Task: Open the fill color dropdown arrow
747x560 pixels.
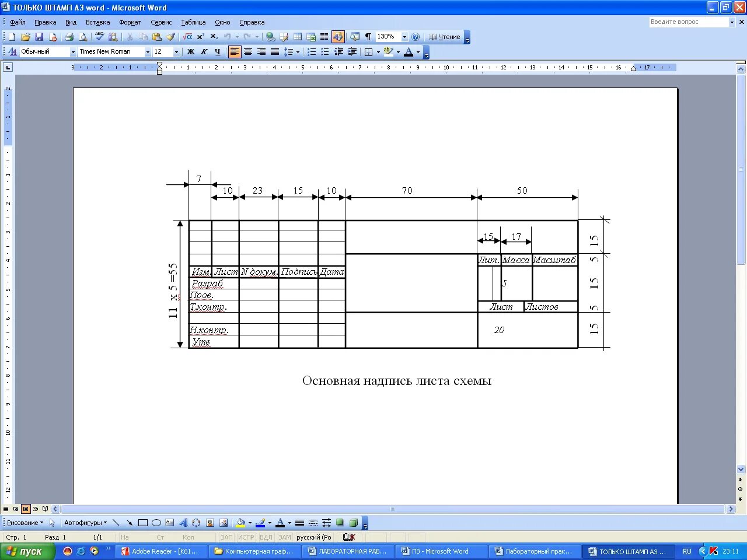Action: coord(250,523)
